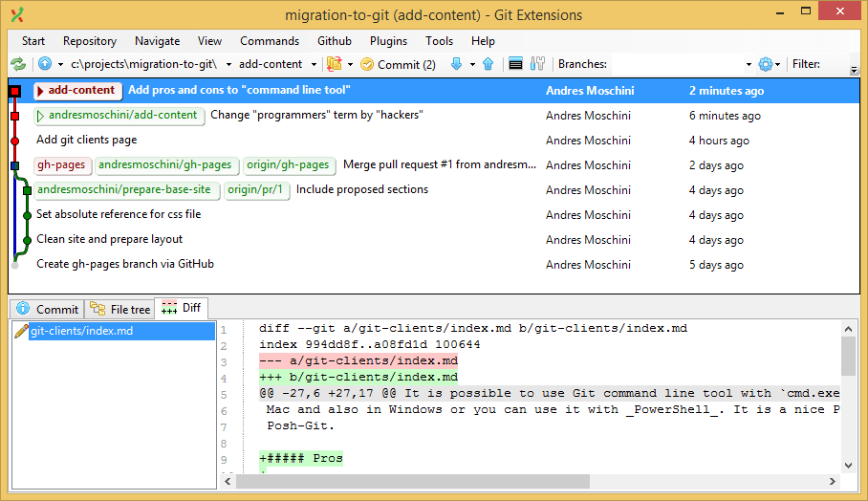Open dropdown arrow beside pull icon
The image size is (868, 501).
472,65
